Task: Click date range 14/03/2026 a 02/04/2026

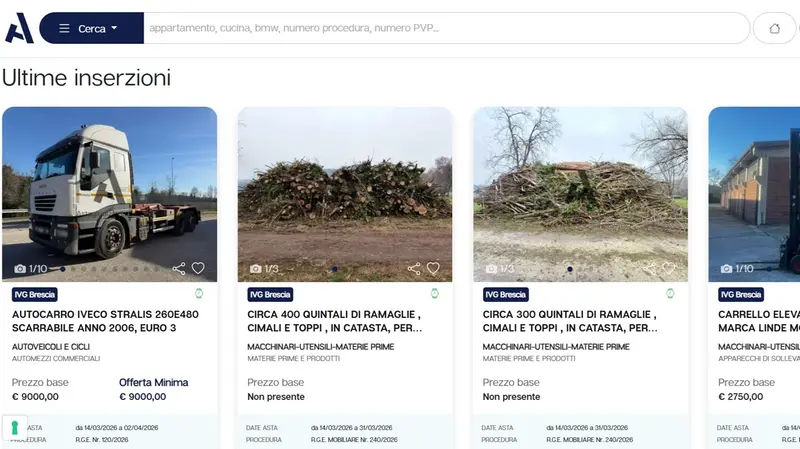Action: pos(117,428)
